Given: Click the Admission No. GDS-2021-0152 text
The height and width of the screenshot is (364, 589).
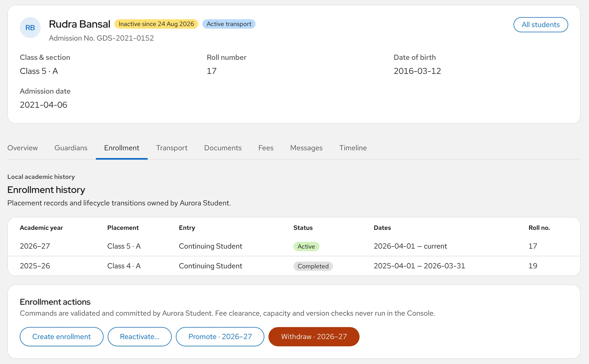Looking at the screenshot, I should click(101, 38).
